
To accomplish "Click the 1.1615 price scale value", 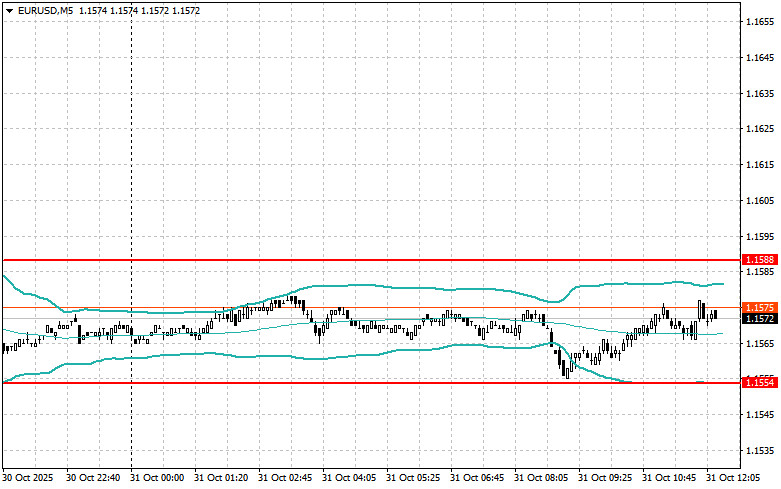I will pos(760,165).
